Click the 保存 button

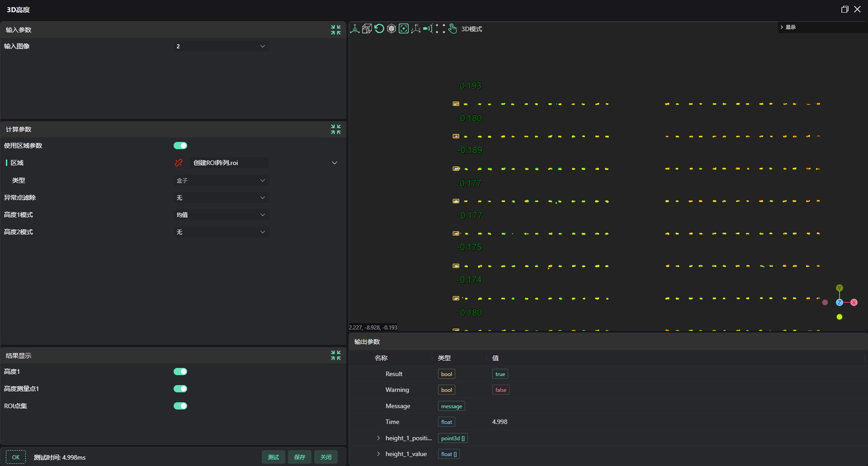tap(300, 457)
